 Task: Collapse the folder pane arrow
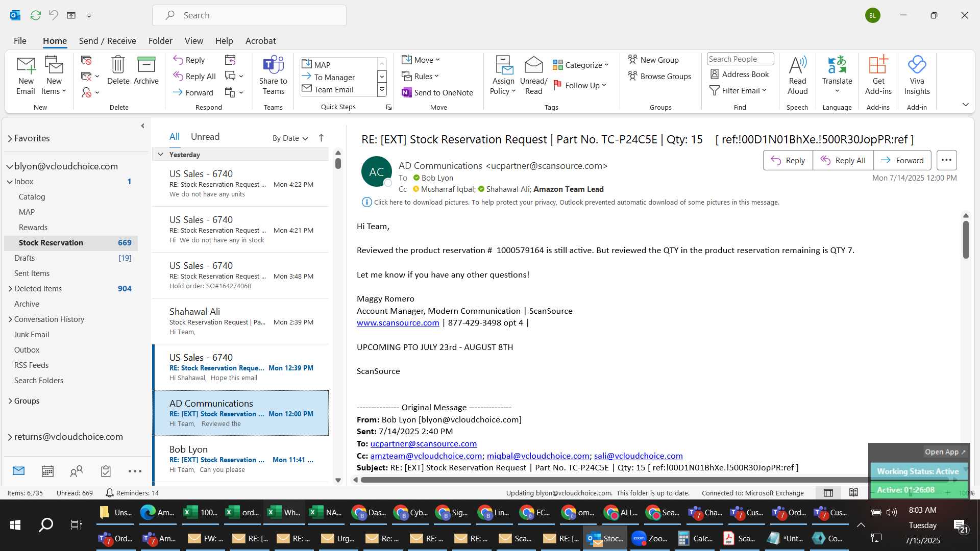[x=142, y=126]
